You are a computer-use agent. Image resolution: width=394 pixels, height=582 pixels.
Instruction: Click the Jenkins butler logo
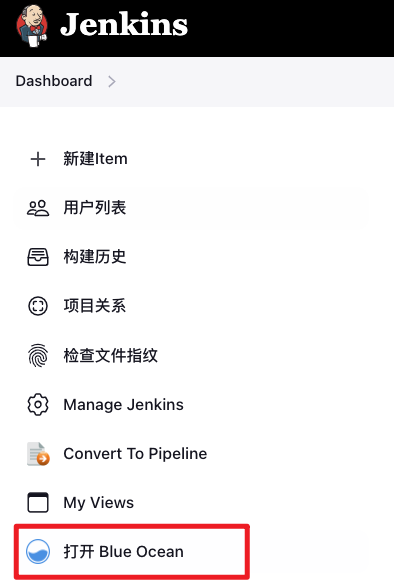click(32, 26)
